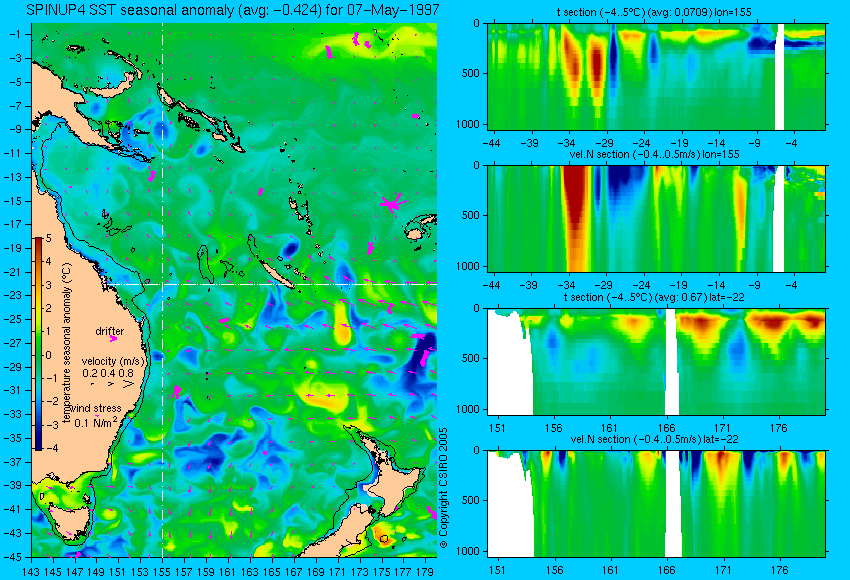Click the '155' tick on the main map longitude axis

click(x=162, y=571)
